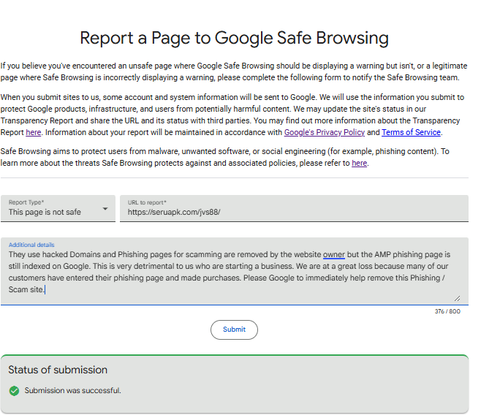
Task: Click the underlined word 'owner' in details
Action: [x=334, y=255]
